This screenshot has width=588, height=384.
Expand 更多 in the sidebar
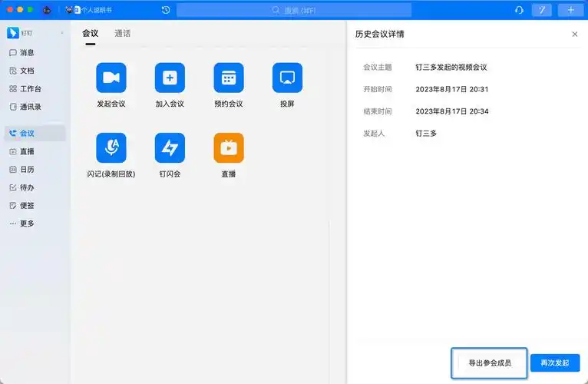27,223
